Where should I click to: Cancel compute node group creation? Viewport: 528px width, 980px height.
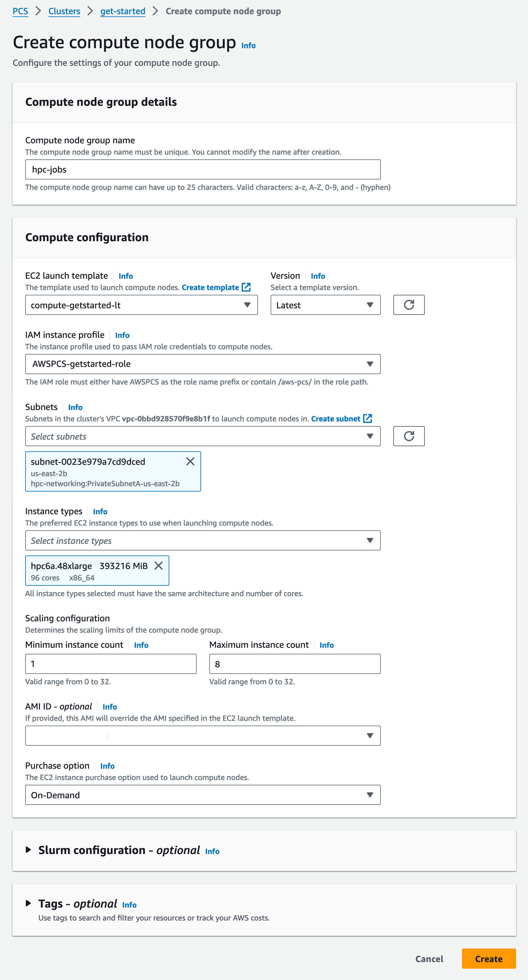pyautogui.click(x=429, y=959)
